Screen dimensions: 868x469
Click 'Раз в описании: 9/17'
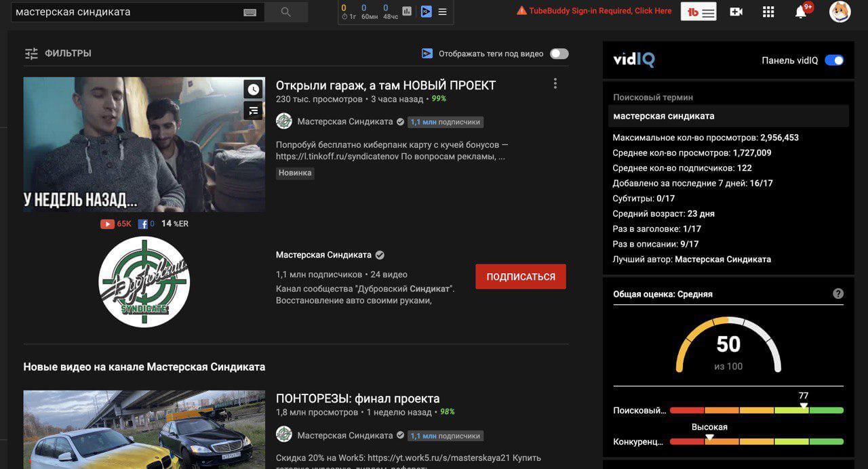(656, 244)
